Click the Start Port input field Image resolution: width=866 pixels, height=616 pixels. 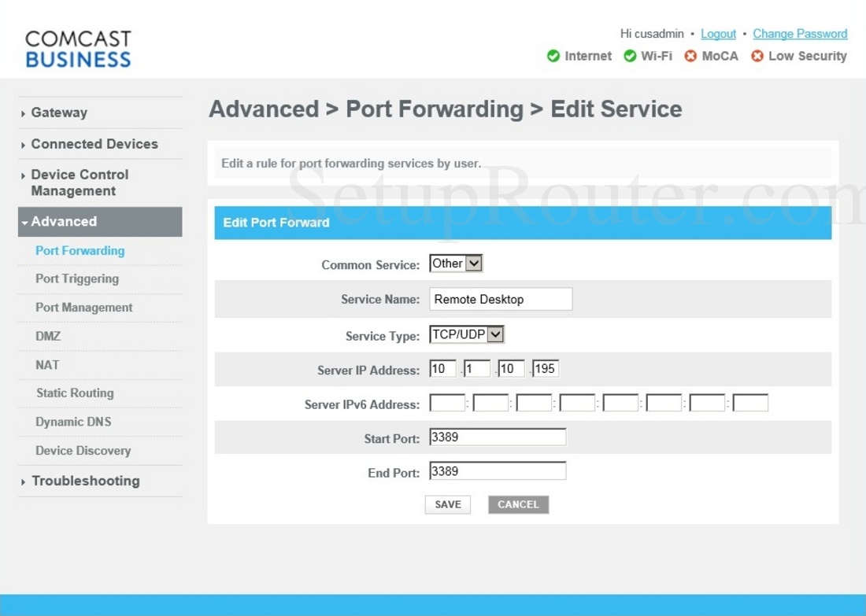498,437
